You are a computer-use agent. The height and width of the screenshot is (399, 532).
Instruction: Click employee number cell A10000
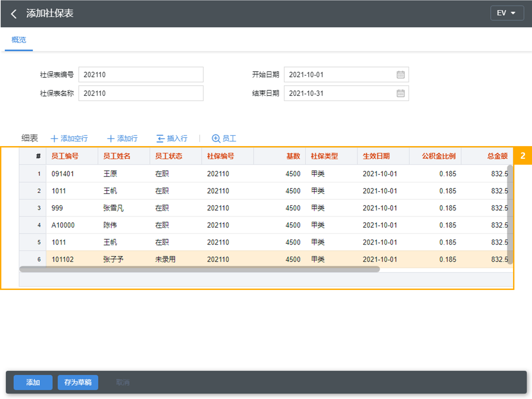(72, 225)
